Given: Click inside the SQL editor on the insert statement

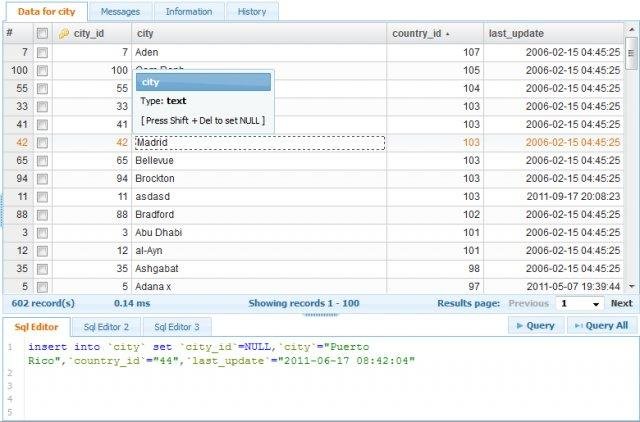Looking at the screenshot, I should pyautogui.click(x=221, y=354).
